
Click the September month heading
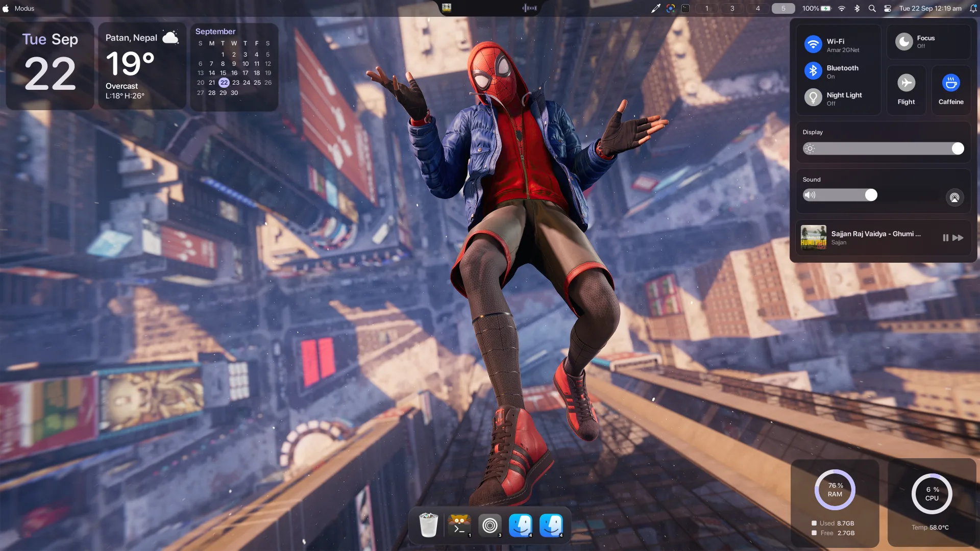(x=215, y=31)
